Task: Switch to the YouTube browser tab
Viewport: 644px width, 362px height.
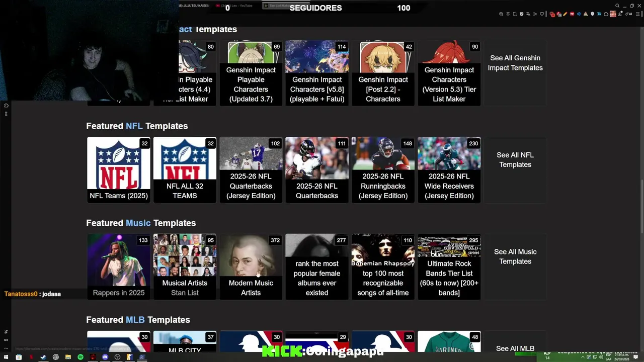Action: tap(234, 6)
